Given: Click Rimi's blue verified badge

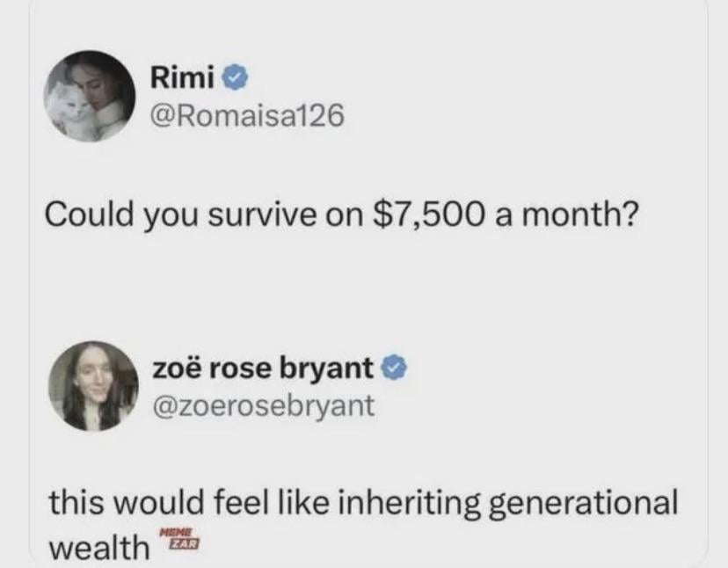Looking at the screenshot, I should point(233,79).
